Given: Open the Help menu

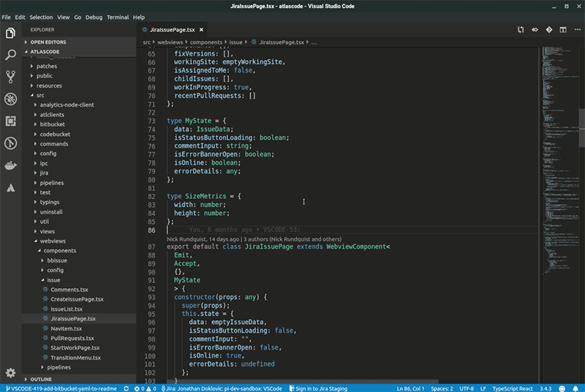Looking at the screenshot, I should click(x=139, y=17).
